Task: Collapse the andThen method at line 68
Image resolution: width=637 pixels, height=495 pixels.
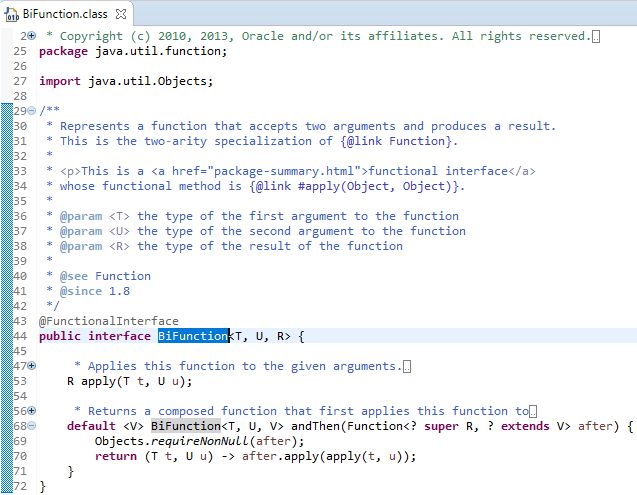Action: click(32, 426)
